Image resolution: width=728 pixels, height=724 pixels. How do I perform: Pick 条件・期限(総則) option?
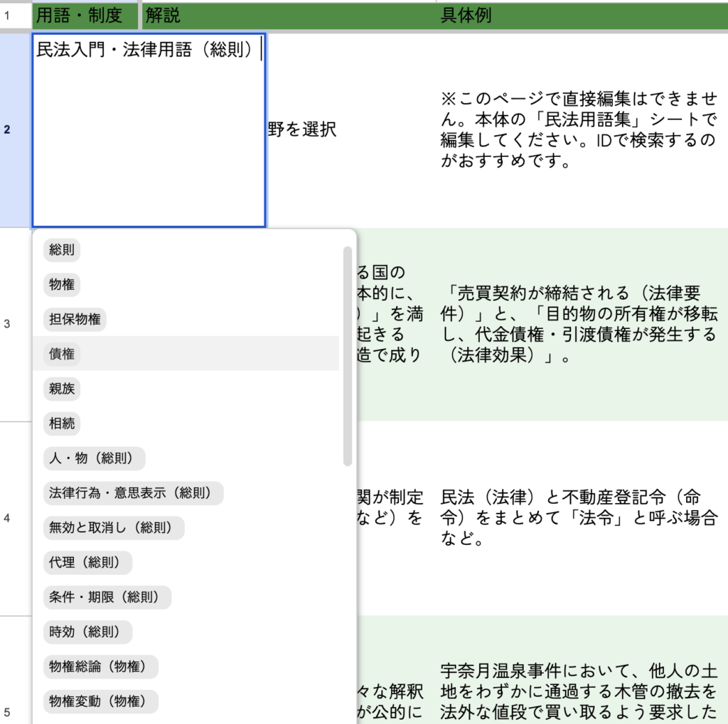click(107, 598)
